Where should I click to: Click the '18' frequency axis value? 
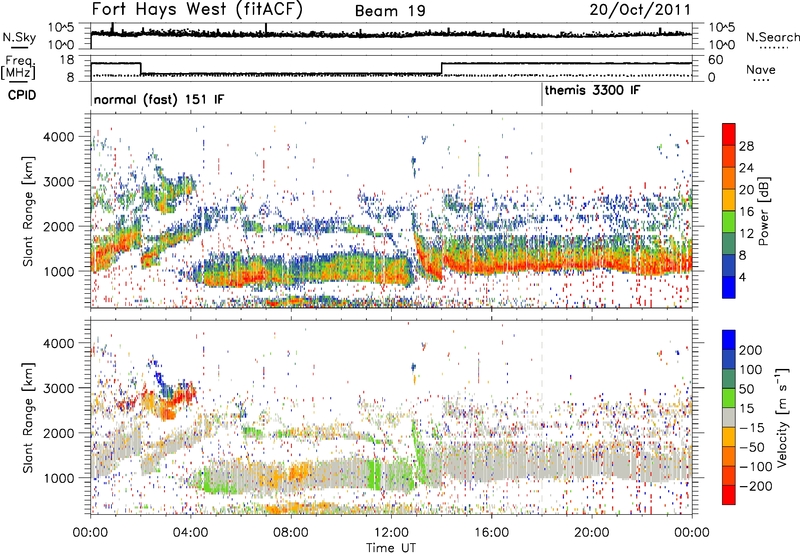click(x=67, y=60)
